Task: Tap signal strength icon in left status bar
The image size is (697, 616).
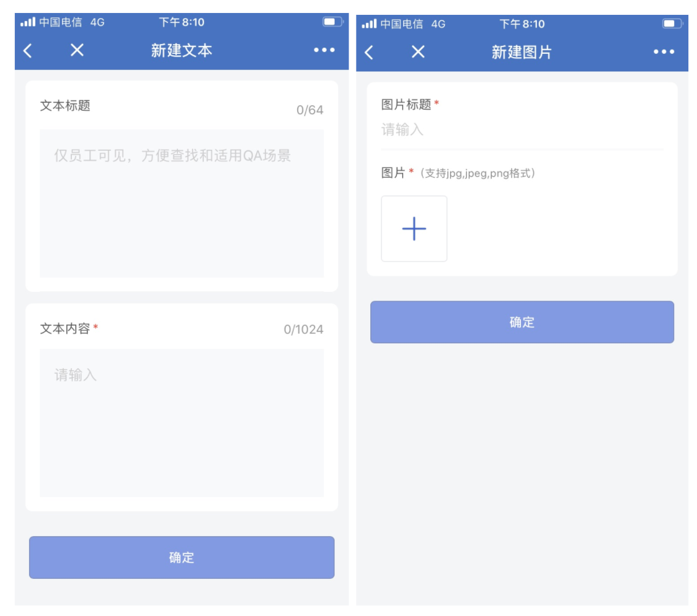Action: tap(27, 22)
